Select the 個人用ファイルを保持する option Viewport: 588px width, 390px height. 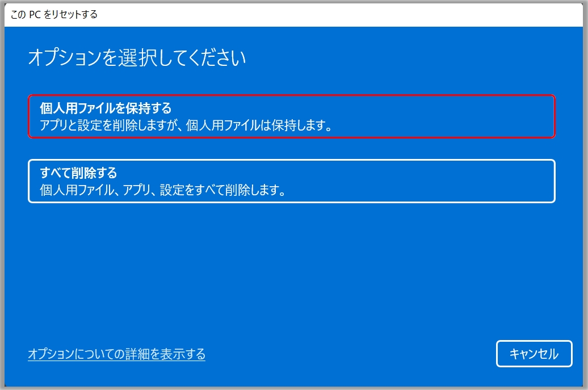click(291, 116)
